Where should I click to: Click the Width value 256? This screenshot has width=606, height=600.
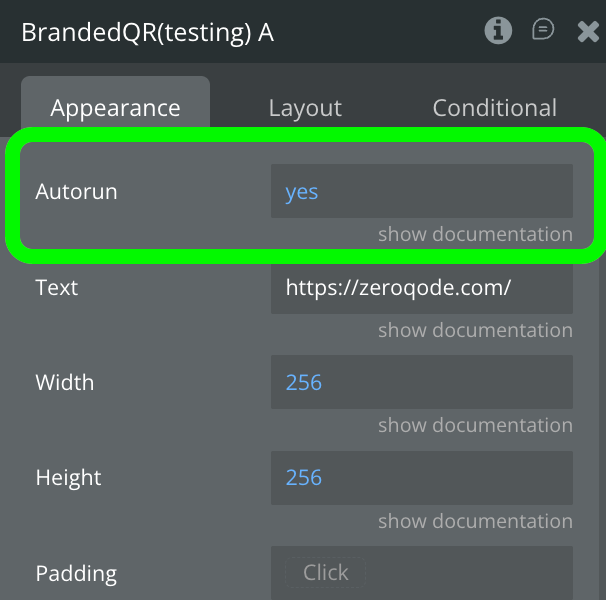[421, 382]
